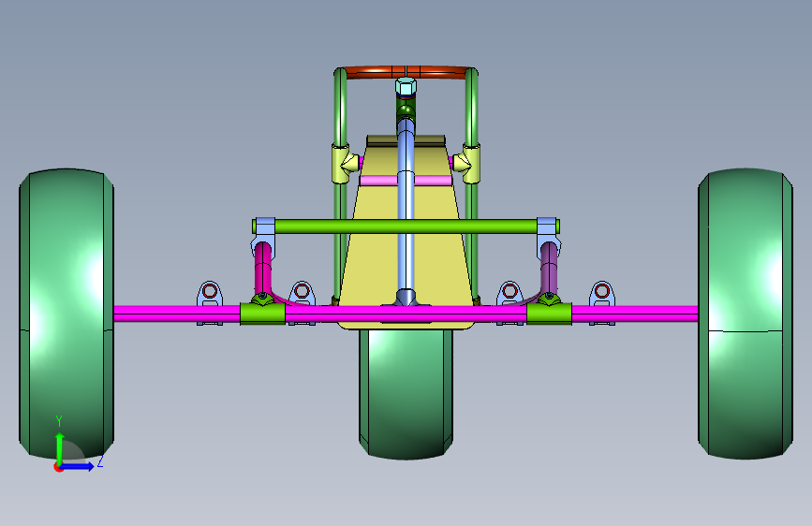Select the cyan hex bolt head
The image size is (812, 526).
coord(406,86)
